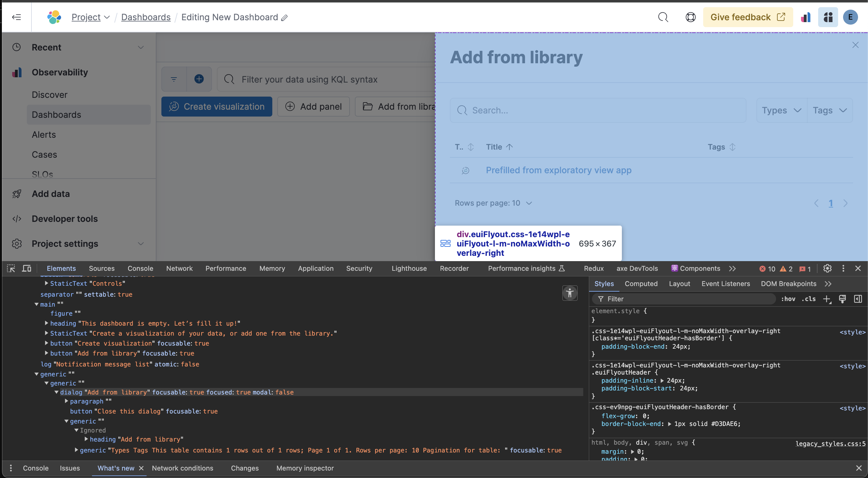Click the accessibility tree toggle button
The height and width of the screenshot is (478, 868).
(x=570, y=293)
